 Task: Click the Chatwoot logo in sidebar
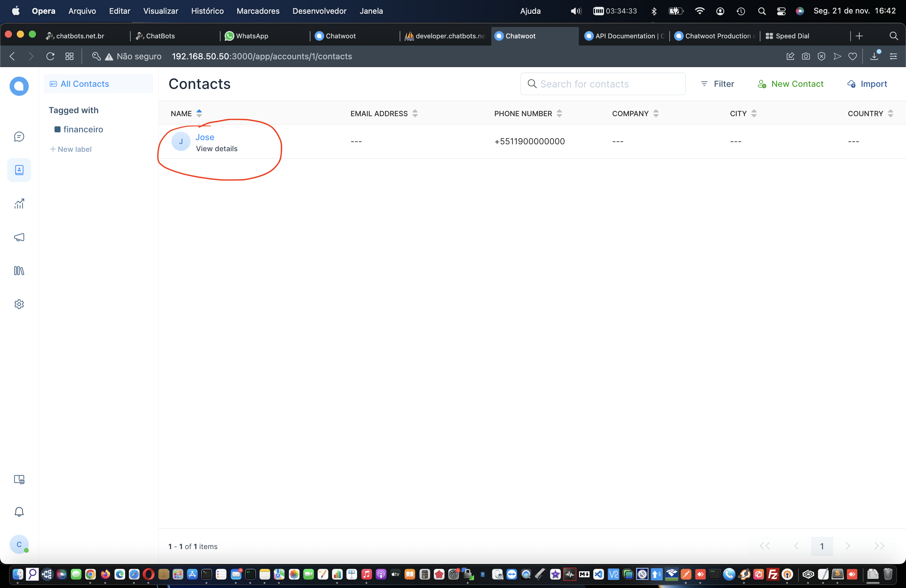tap(19, 86)
